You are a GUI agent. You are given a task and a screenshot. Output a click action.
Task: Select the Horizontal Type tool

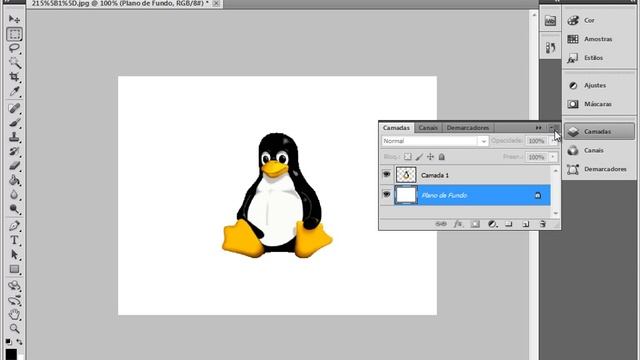14,240
